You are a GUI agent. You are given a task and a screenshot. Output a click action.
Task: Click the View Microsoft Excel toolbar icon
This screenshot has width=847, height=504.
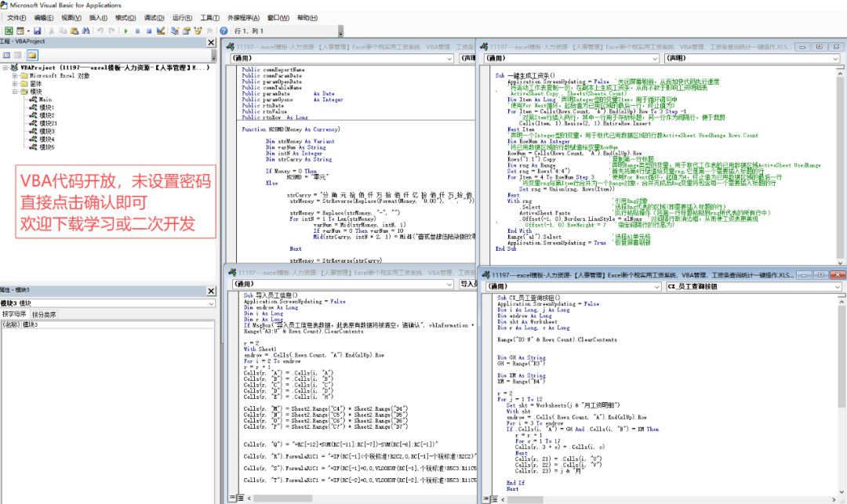click(8, 31)
